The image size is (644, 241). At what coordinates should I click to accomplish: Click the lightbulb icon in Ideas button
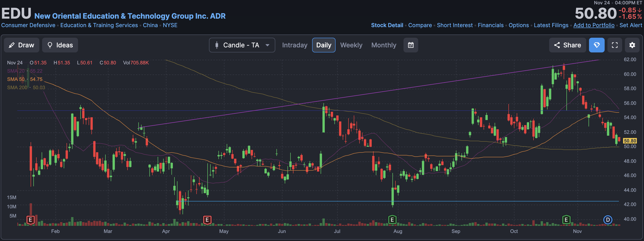point(50,45)
